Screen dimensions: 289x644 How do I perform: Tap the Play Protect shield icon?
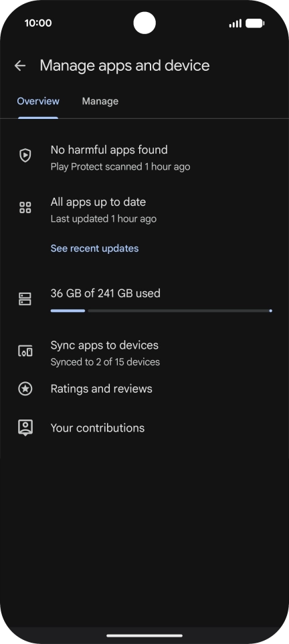tap(25, 155)
